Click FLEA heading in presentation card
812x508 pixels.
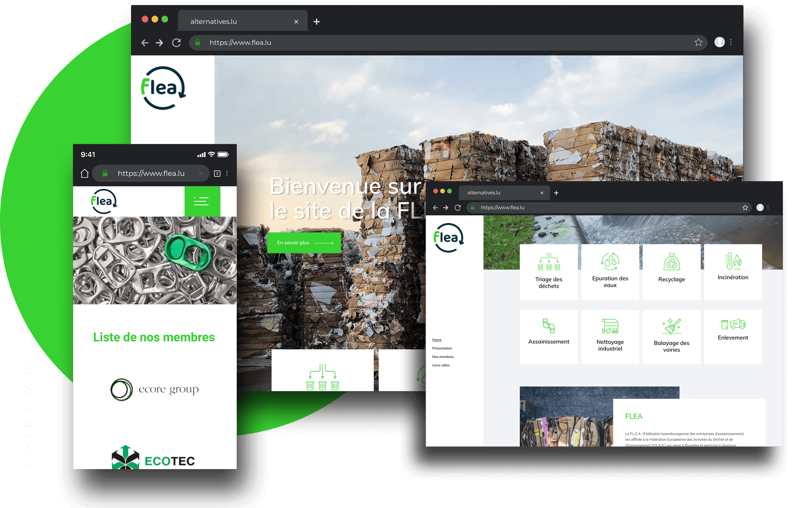(634, 417)
